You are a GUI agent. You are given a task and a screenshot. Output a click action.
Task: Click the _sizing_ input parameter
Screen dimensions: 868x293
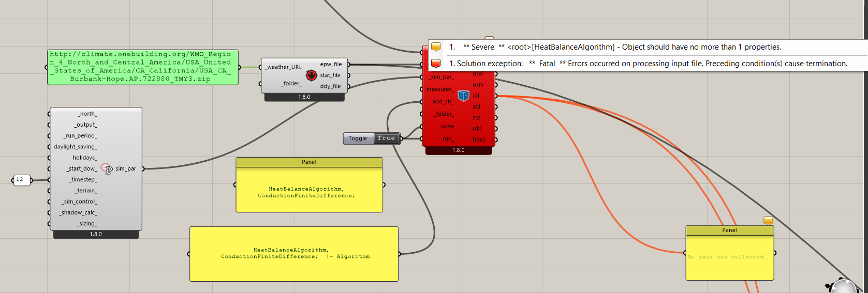(87, 224)
